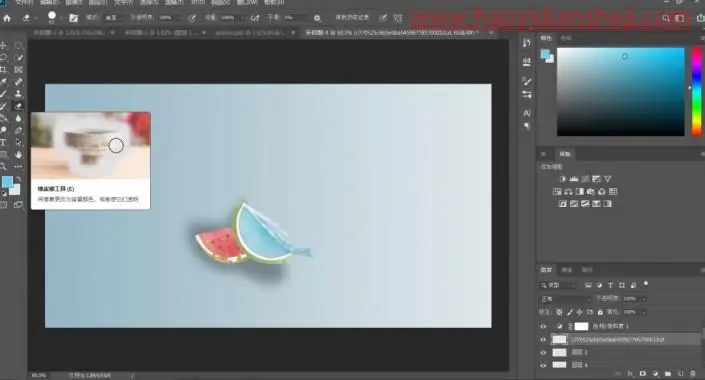Select the Horizontal Type tool
Screen dimensions: 705x380
4,143
